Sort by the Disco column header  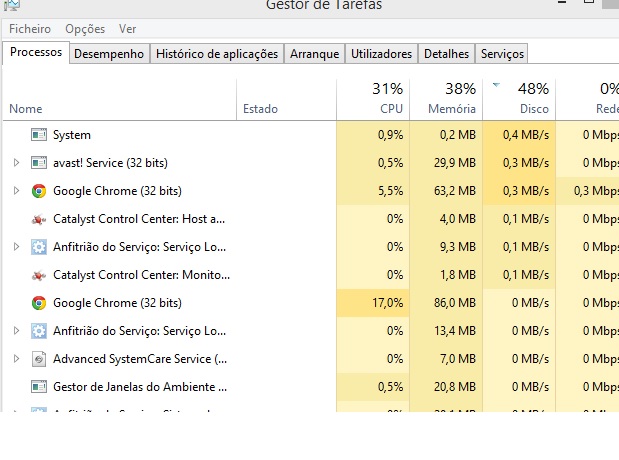tap(518, 98)
